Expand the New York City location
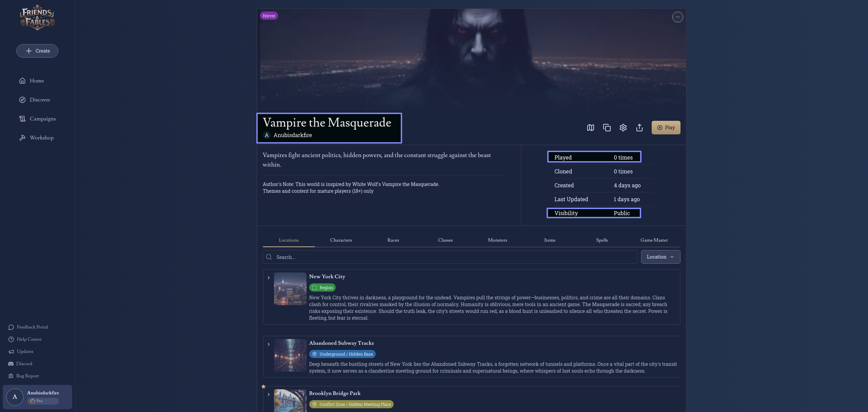Screen dimensions: 868x412 coord(269,278)
